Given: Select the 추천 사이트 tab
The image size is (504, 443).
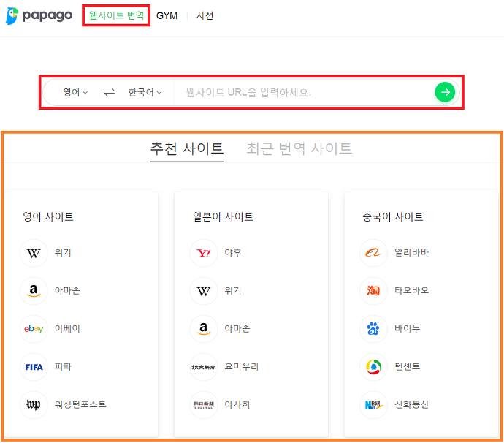Looking at the screenshot, I should coord(187,148).
